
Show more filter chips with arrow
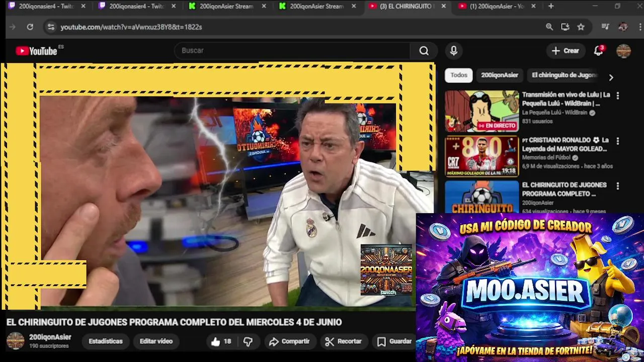pos(611,77)
